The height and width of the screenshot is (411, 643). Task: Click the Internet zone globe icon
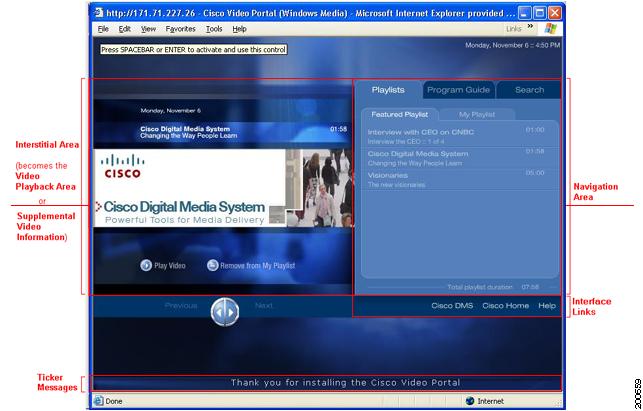tap(470, 401)
